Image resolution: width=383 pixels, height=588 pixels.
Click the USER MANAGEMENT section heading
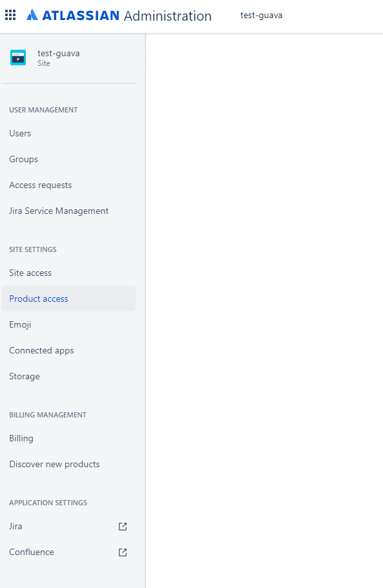click(x=43, y=110)
